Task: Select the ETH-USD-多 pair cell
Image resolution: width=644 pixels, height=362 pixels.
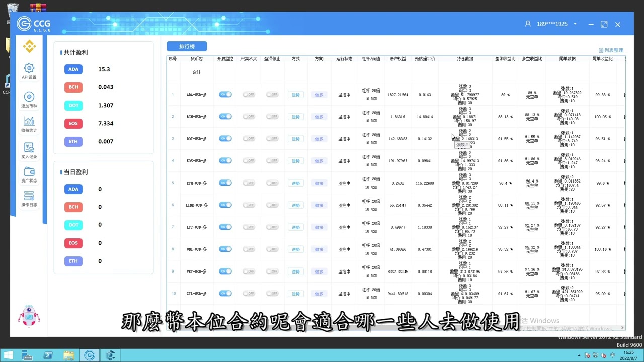Action: point(197,183)
